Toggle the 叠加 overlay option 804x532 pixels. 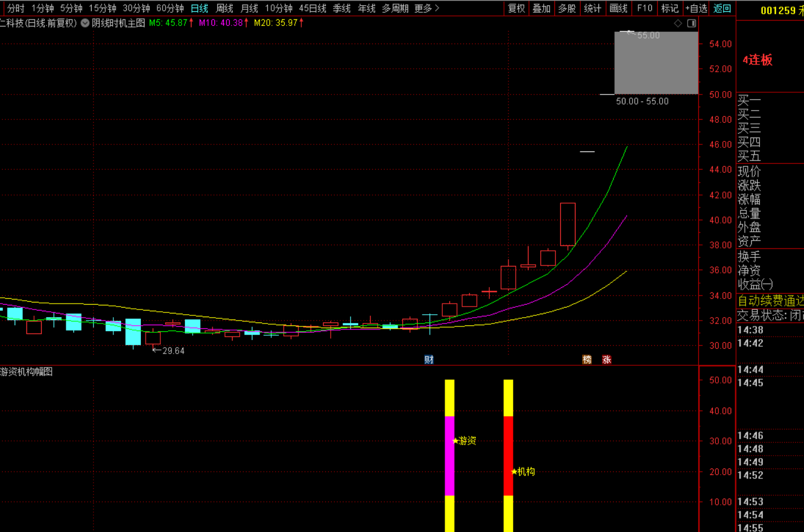[541, 8]
